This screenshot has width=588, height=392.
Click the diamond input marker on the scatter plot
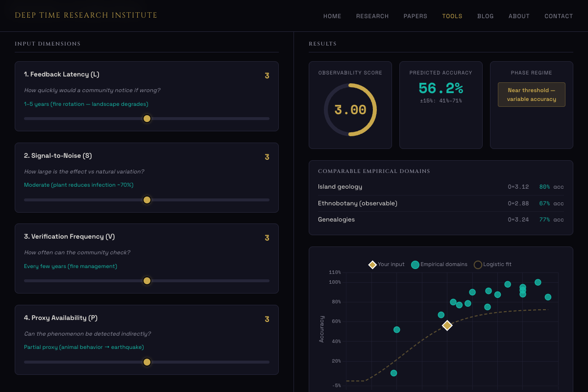click(447, 325)
